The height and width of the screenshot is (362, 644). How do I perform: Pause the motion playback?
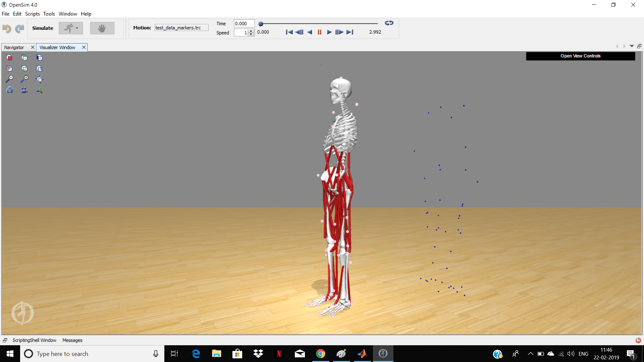319,32
